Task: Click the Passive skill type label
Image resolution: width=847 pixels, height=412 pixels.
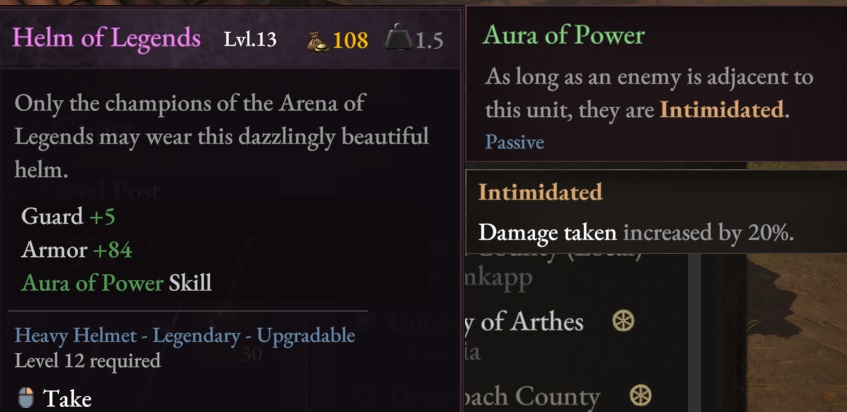Action: (515, 142)
